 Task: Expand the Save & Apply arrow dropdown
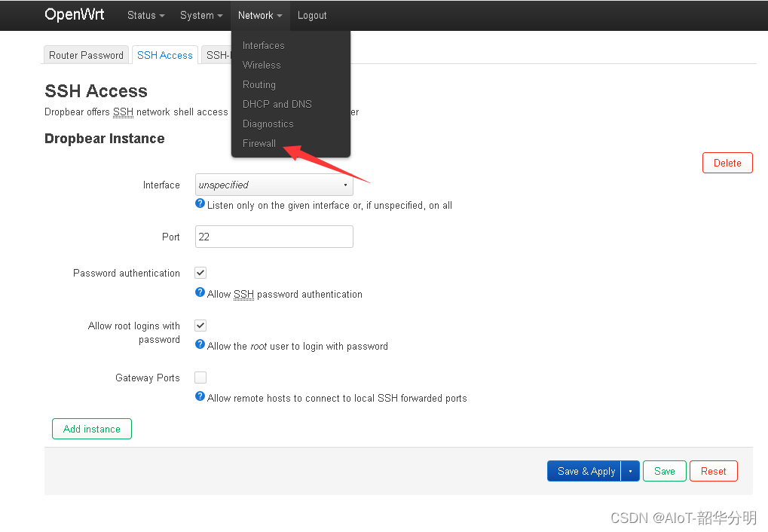click(x=630, y=471)
